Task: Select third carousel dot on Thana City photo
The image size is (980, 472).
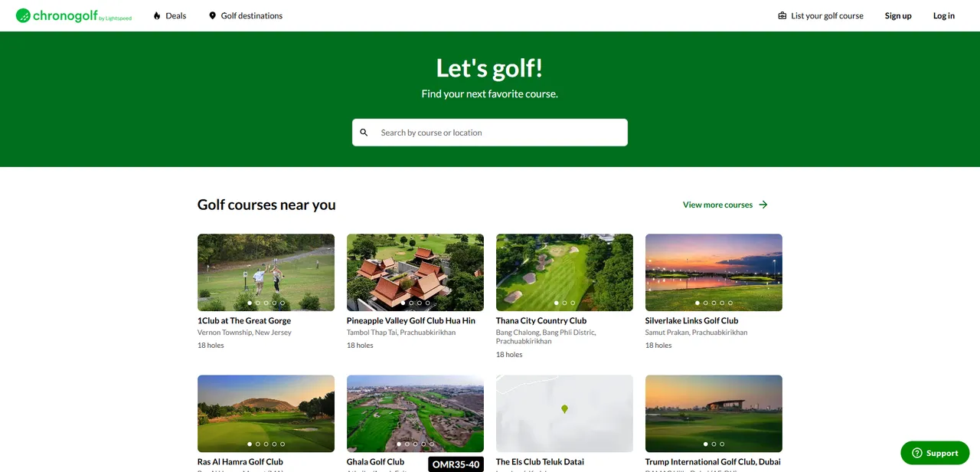Action: coord(573,303)
